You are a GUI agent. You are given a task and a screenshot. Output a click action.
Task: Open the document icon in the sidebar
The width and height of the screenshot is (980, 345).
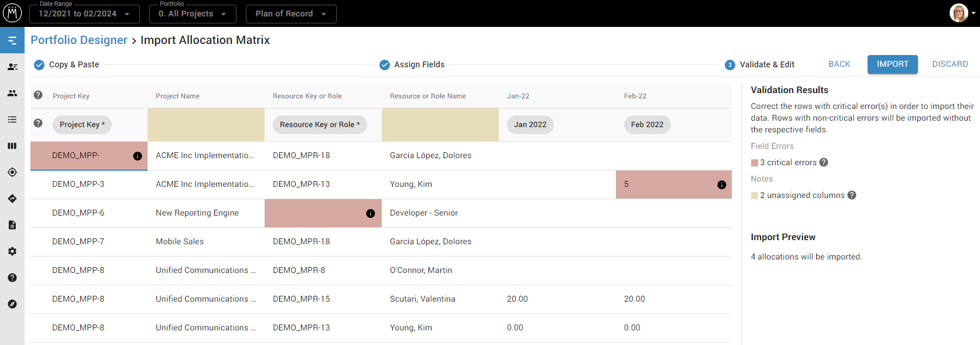point(12,225)
